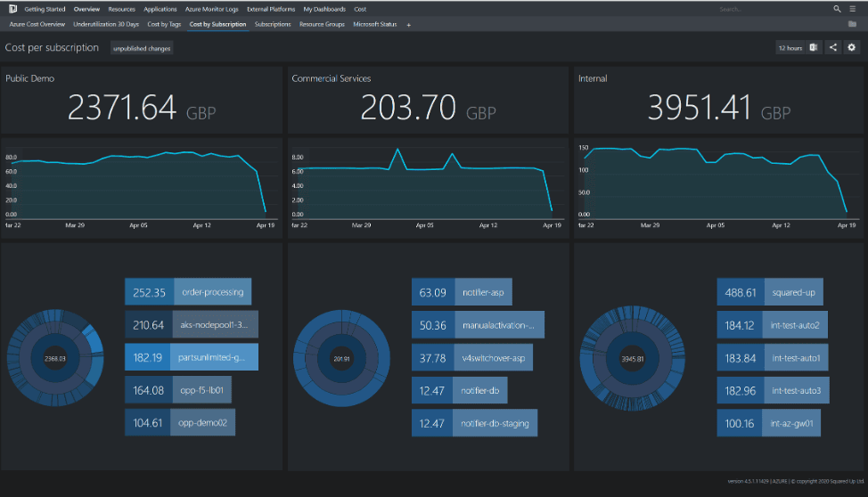Viewport: 868px width, 497px height.
Task: Select the int-test-auto3 cost block
Action: (774, 390)
